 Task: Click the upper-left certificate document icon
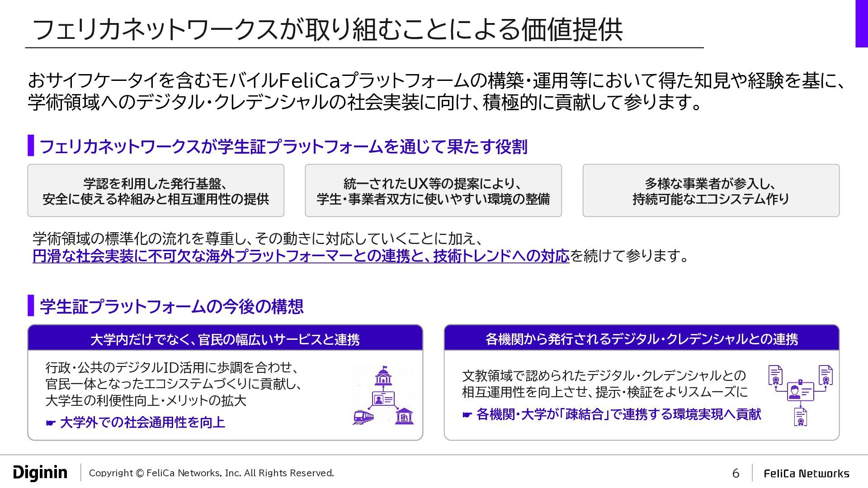[776, 375]
